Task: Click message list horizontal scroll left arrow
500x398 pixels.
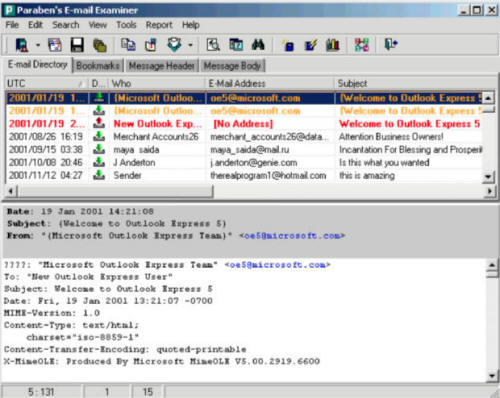Action: coord(11,191)
